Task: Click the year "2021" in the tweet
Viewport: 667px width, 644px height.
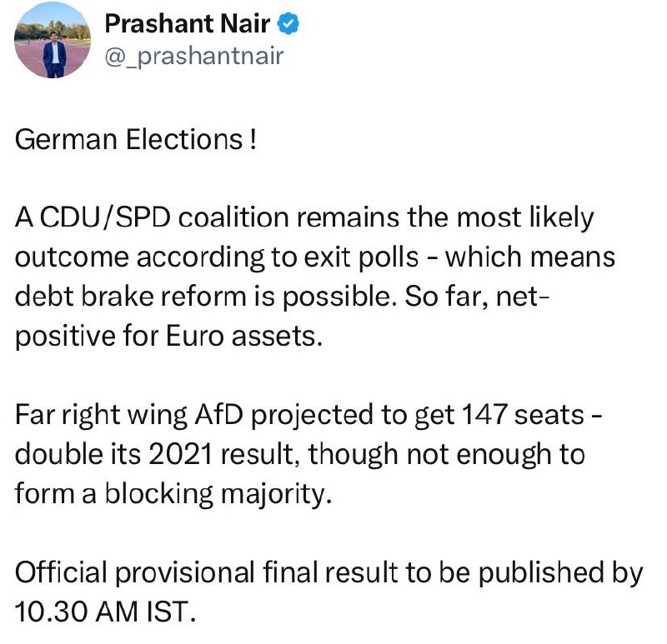Action: coord(181,454)
